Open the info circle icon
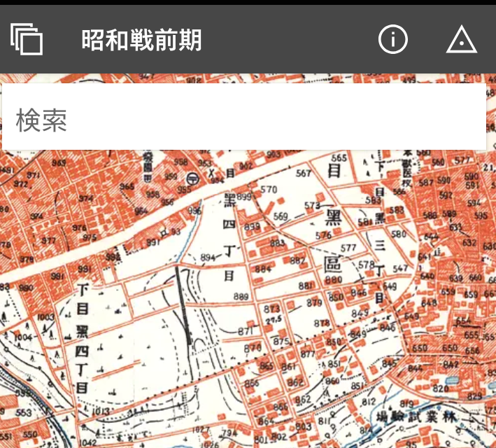This screenshot has width=496, height=448. (x=392, y=39)
